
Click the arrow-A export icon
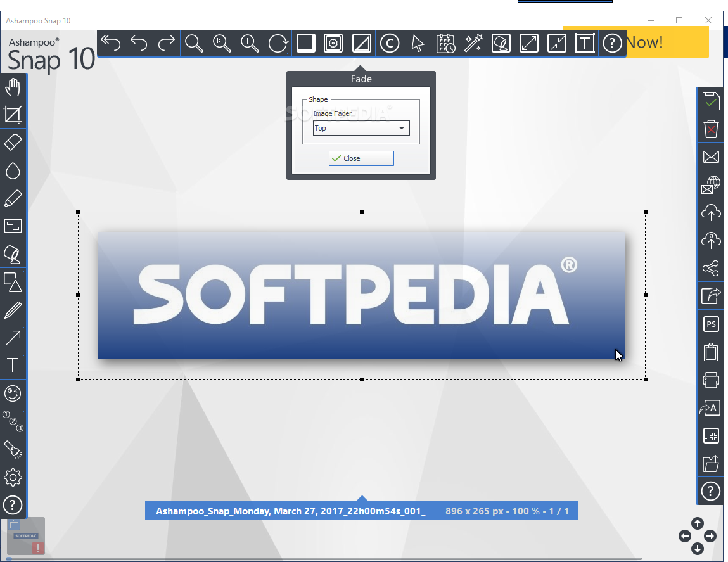point(710,407)
